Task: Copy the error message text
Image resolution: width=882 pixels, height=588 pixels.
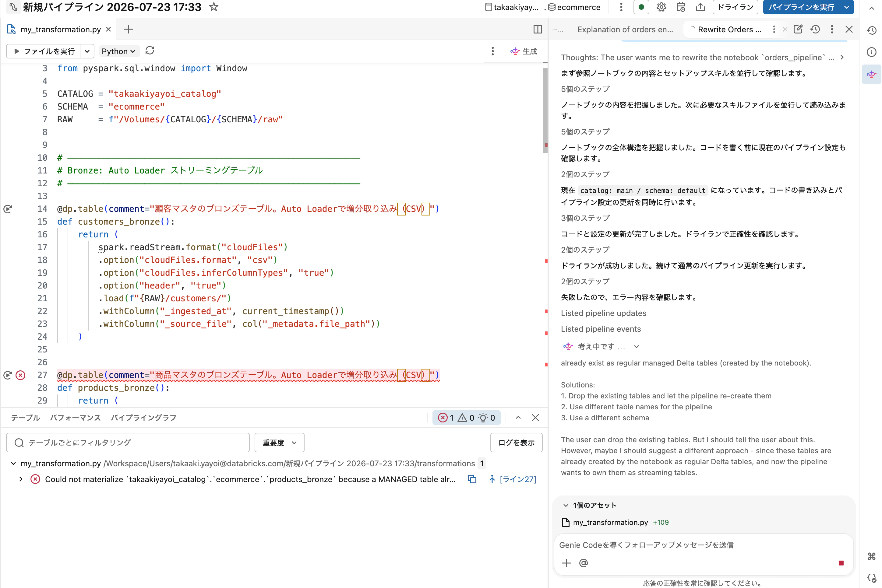Action: (472, 479)
